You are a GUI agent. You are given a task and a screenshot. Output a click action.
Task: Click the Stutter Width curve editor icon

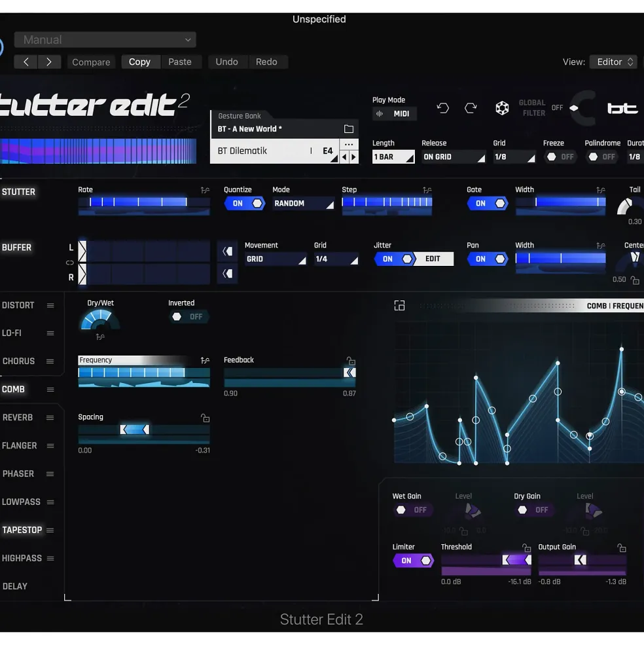[600, 190]
